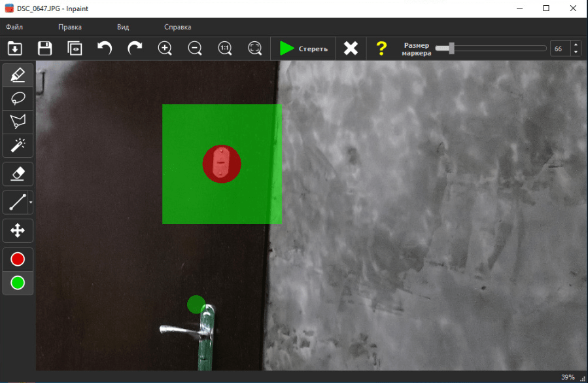The width and height of the screenshot is (588, 383).
Task: Clear selection with the X button
Action: [x=351, y=48]
